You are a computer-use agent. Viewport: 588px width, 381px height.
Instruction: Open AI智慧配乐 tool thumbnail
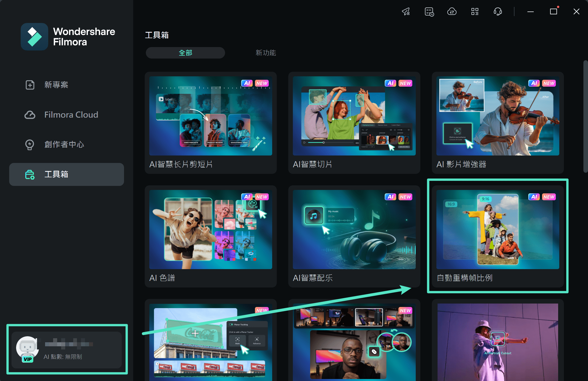click(x=354, y=230)
